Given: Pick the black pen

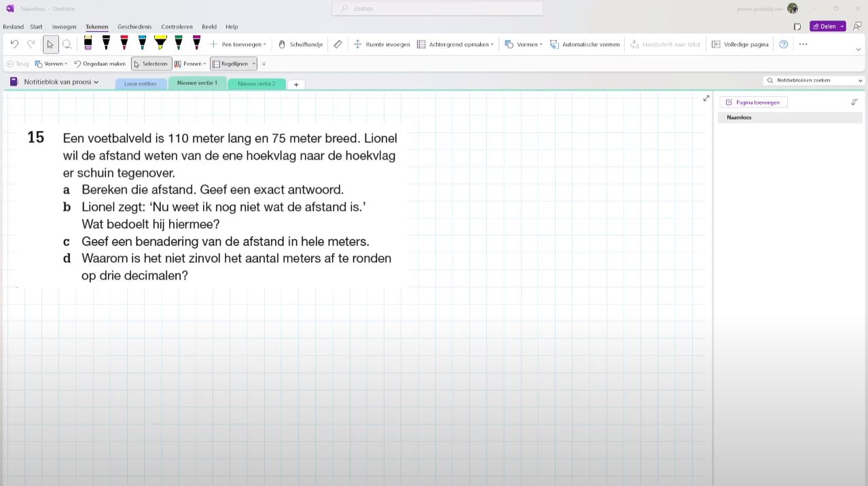Looking at the screenshot, I should (x=106, y=43).
